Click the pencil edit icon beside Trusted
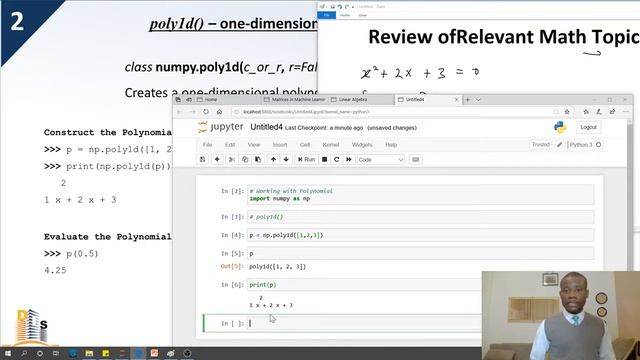The height and width of the screenshot is (360, 640). tap(560, 145)
